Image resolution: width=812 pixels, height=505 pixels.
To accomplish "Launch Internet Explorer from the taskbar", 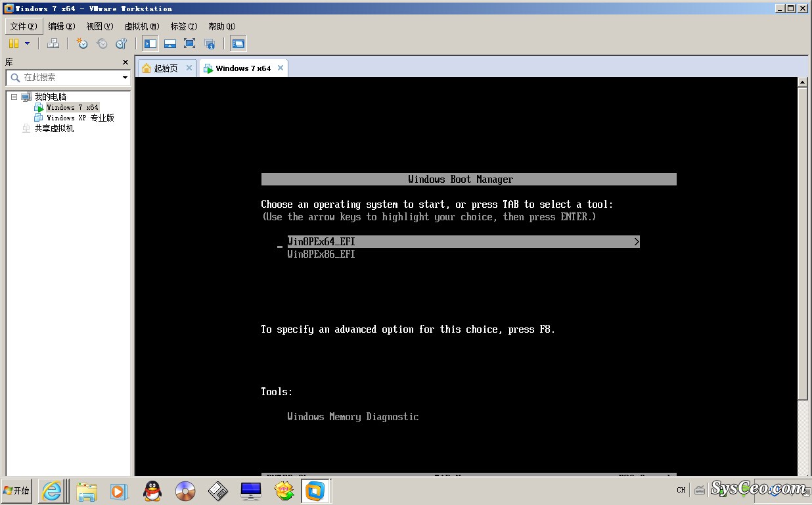I will [x=52, y=491].
